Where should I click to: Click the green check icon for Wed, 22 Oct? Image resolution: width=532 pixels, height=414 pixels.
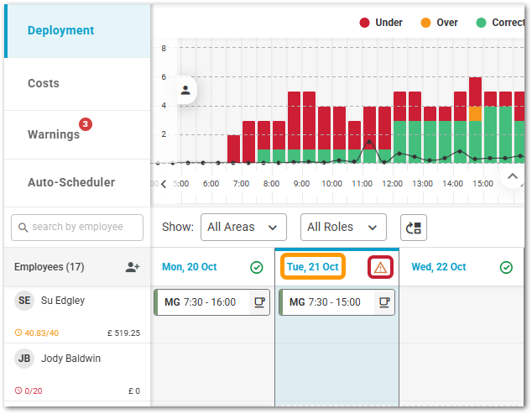click(506, 267)
